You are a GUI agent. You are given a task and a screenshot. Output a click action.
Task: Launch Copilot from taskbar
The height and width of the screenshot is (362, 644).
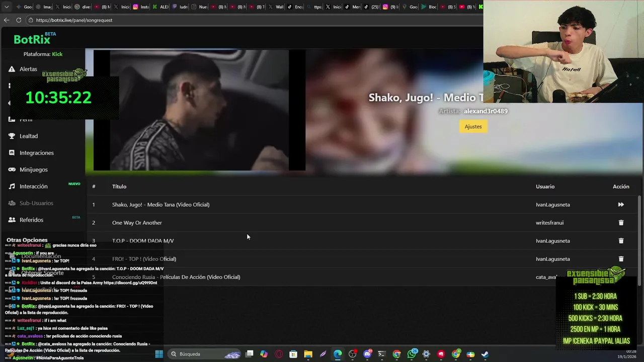(264, 354)
